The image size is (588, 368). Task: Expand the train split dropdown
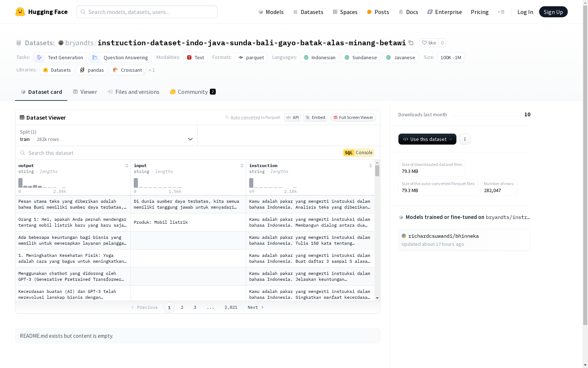[107, 135]
